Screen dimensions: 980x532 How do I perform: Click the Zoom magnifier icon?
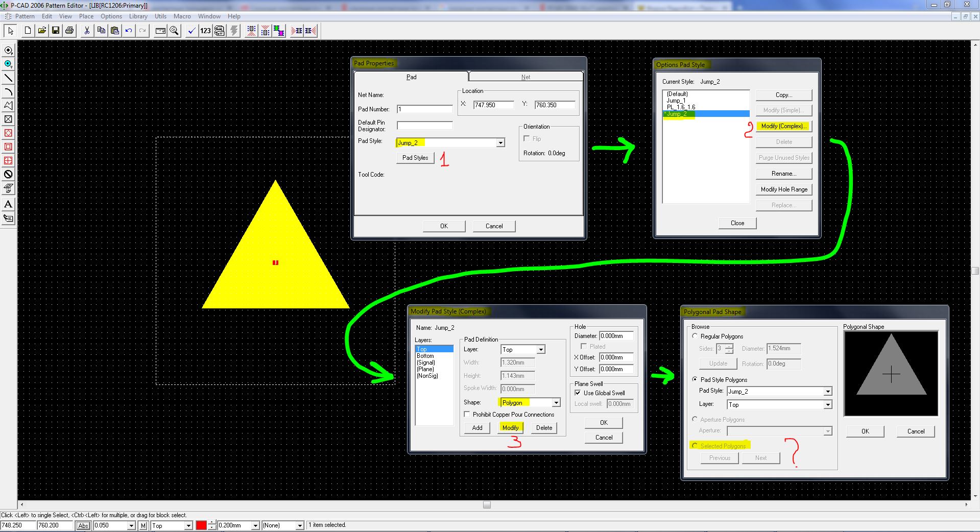click(x=174, y=31)
